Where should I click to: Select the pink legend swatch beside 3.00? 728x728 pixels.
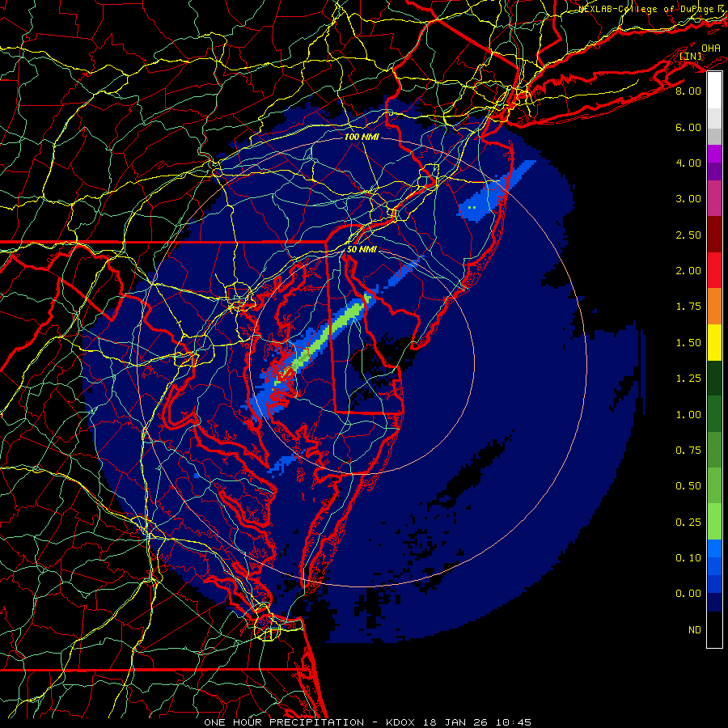tap(714, 198)
